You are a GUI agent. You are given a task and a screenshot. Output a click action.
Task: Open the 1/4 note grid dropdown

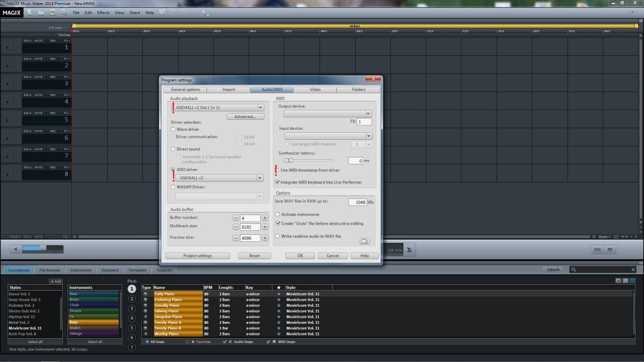[x=57, y=28]
